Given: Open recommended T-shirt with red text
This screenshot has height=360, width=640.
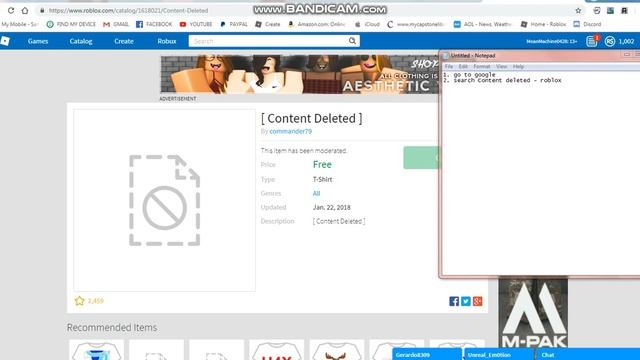Looking at the screenshot, I should pyautogui.click(x=277, y=350).
